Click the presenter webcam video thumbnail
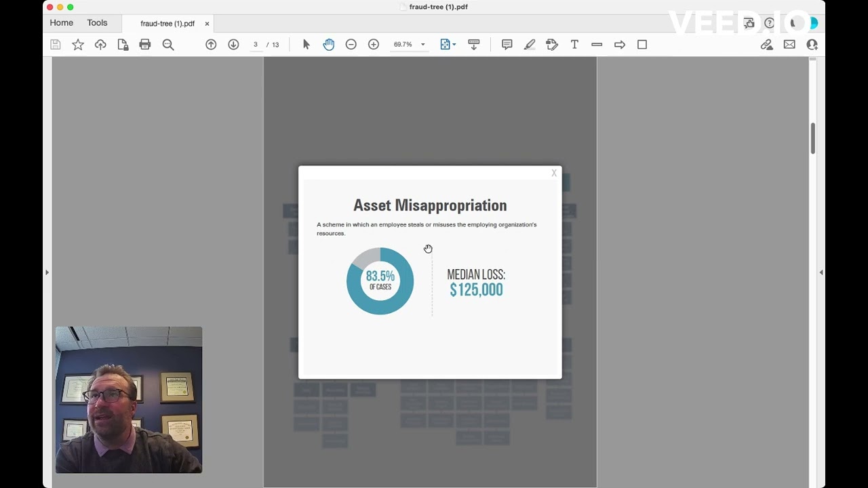 pyautogui.click(x=129, y=400)
